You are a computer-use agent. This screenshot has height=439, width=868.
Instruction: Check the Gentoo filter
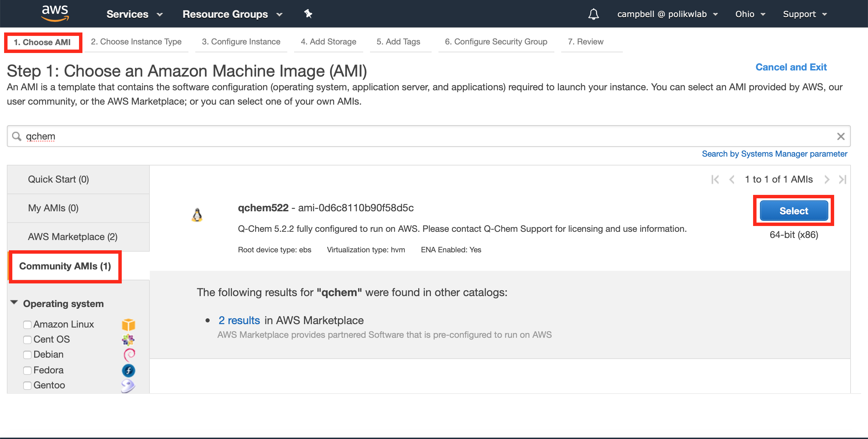(x=27, y=385)
